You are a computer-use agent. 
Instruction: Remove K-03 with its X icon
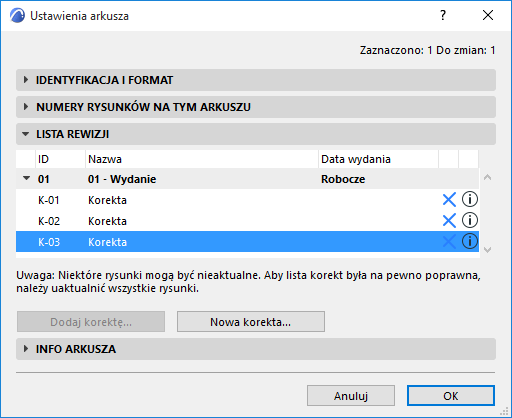pos(449,242)
